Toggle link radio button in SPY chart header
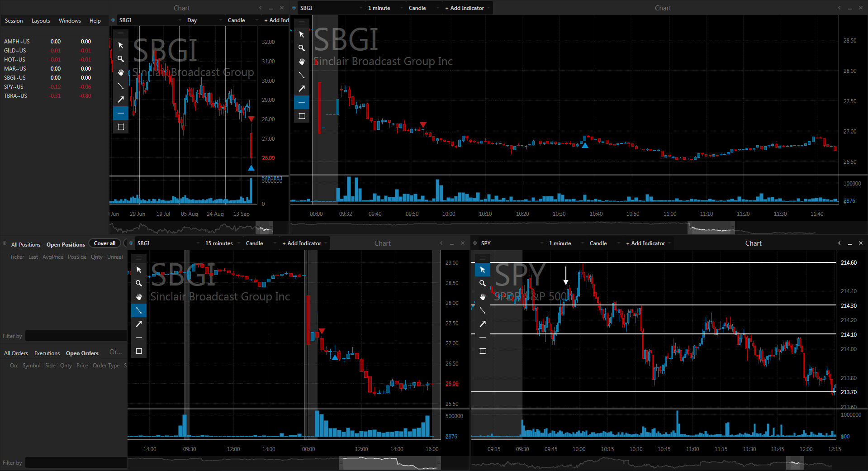Screen dimensions: 868x471 475,243
